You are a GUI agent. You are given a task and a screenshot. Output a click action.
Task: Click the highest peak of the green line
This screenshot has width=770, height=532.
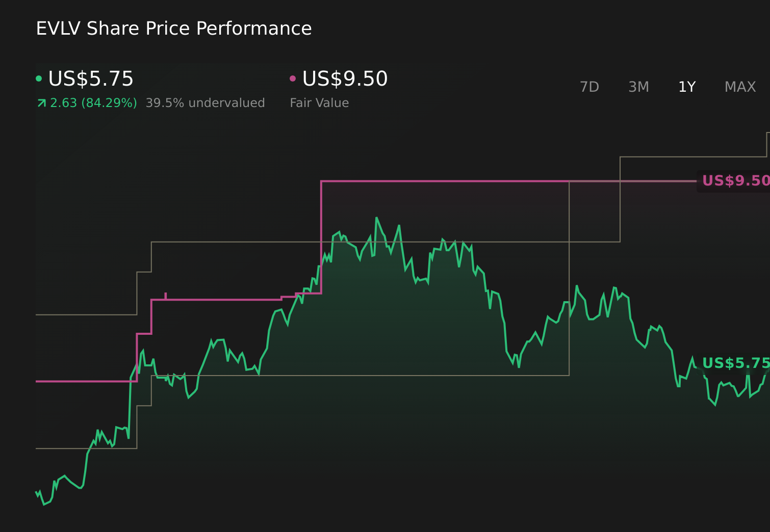[x=377, y=217]
